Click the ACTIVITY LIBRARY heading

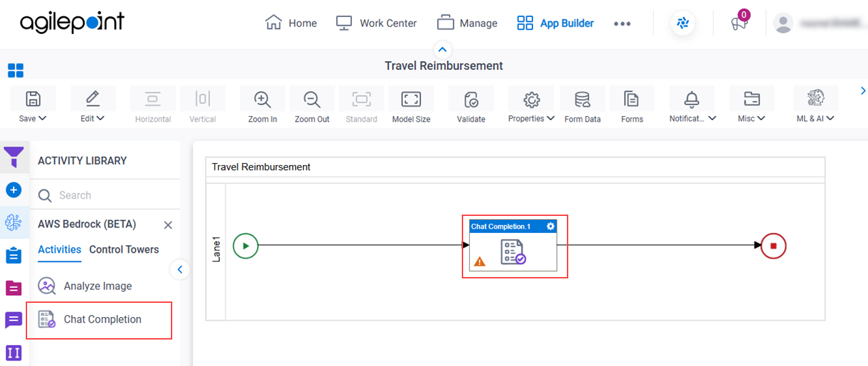pyautogui.click(x=82, y=161)
